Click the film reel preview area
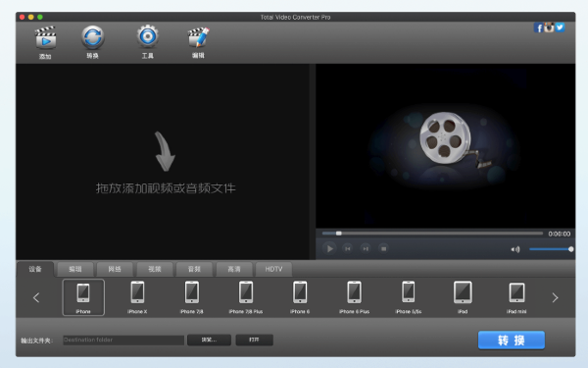This screenshot has height=368, width=588. pos(445,145)
